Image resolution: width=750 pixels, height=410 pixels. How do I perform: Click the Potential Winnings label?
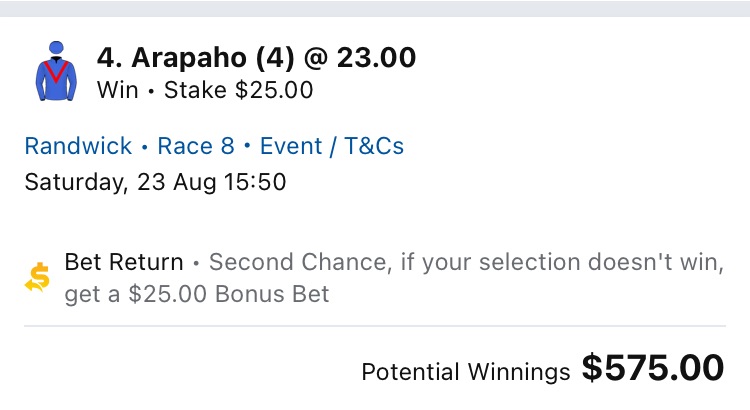(x=466, y=372)
